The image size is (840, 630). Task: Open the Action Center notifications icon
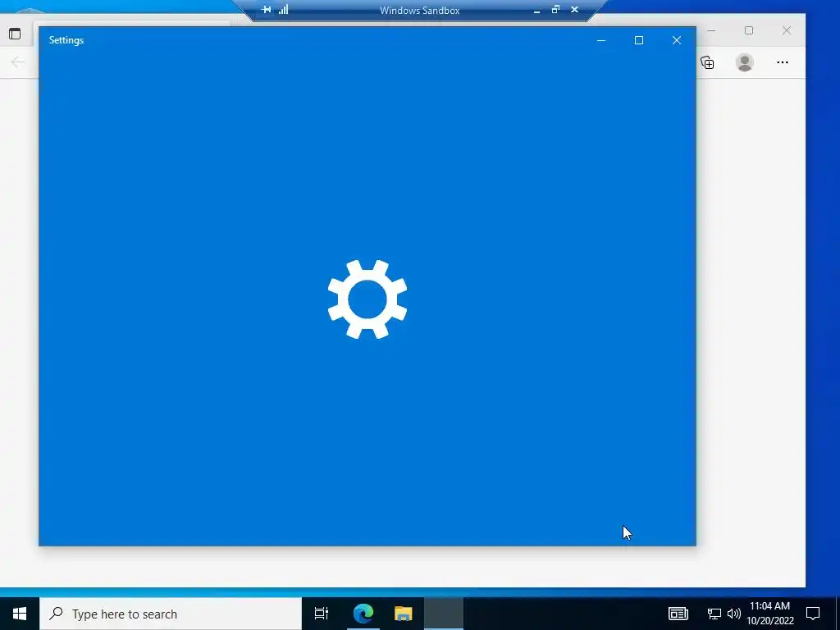[813, 614]
